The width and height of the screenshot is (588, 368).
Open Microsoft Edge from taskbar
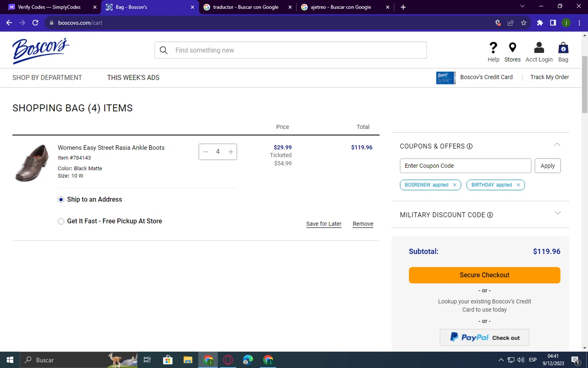248,360
